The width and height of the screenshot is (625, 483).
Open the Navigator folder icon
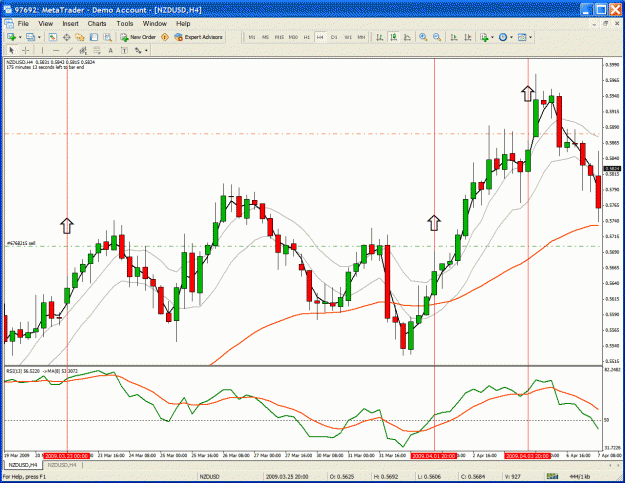coord(80,37)
